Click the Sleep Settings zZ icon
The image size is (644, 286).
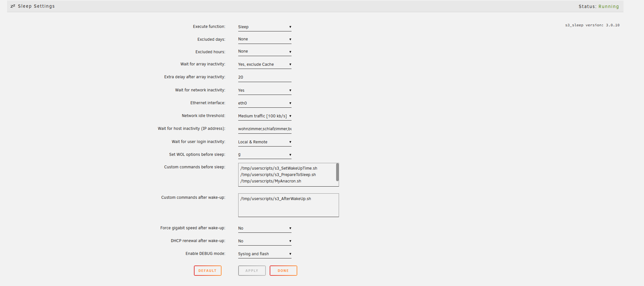click(13, 6)
